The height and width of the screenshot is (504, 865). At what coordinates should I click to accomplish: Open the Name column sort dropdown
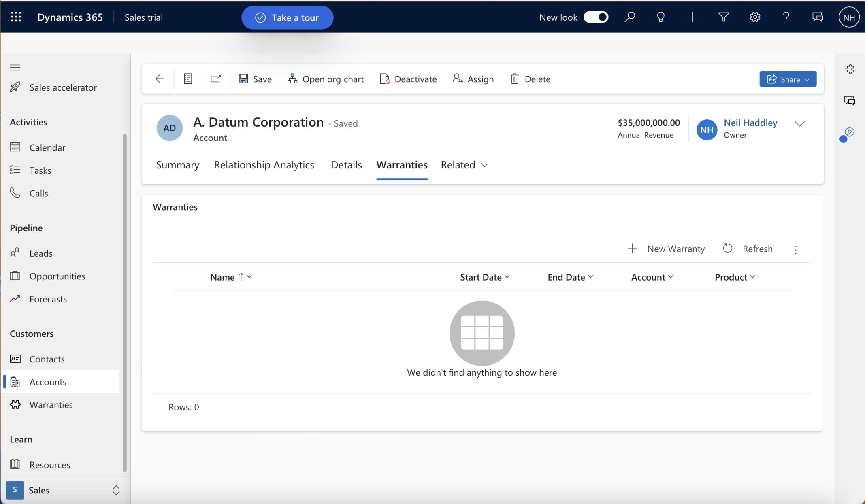(249, 277)
